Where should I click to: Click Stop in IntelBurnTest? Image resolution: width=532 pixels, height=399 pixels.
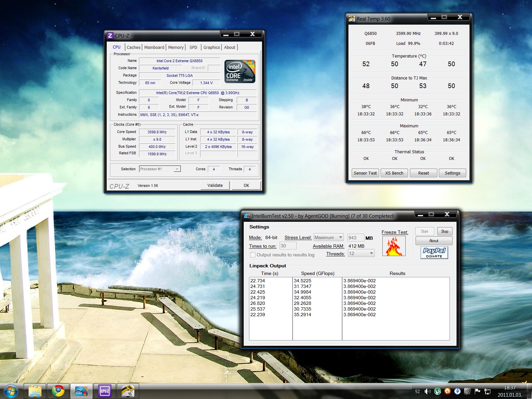(x=445, y=231)
